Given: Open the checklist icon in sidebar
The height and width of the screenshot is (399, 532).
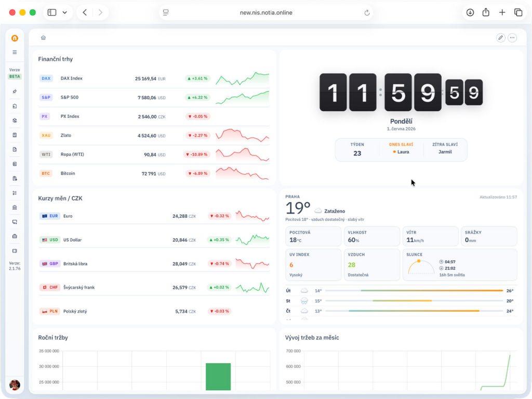Looking at the screenshot, I should [15, 193].
